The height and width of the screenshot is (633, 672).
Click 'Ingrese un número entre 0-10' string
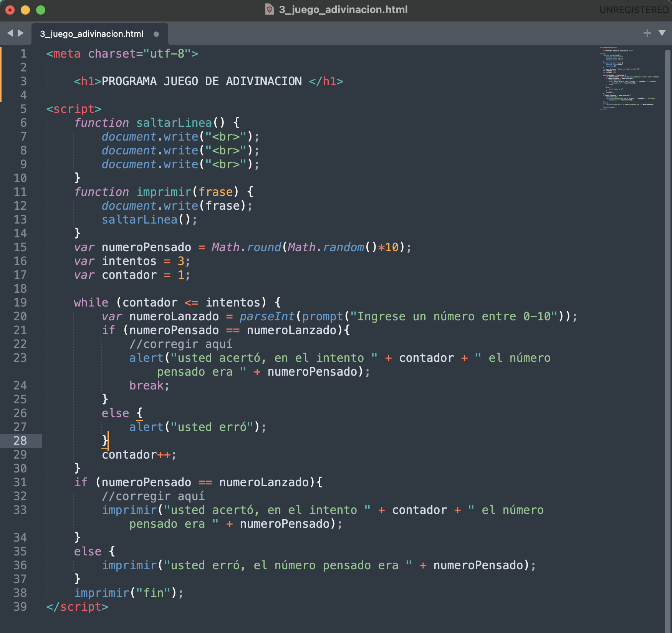click(x=454, y=316)
